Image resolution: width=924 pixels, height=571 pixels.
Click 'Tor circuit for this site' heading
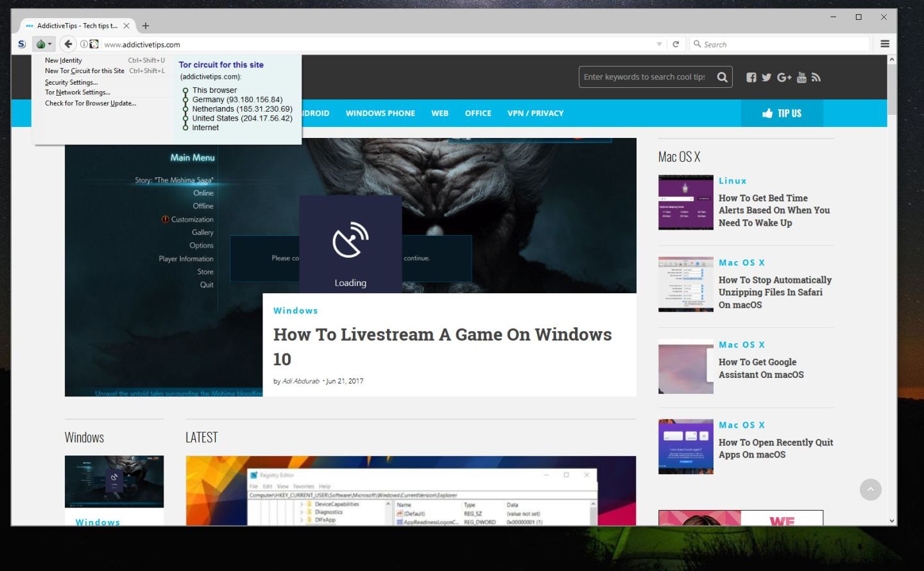(x=221, y=65)
